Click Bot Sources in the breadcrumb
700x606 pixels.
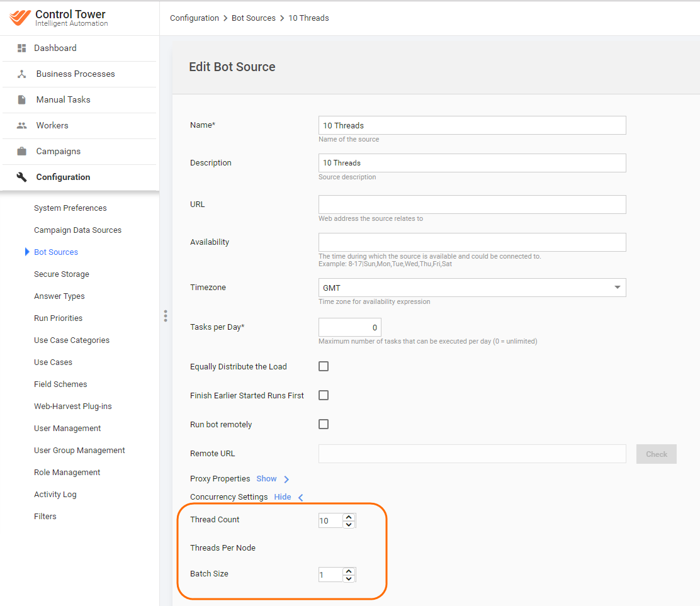click(254, 18)
